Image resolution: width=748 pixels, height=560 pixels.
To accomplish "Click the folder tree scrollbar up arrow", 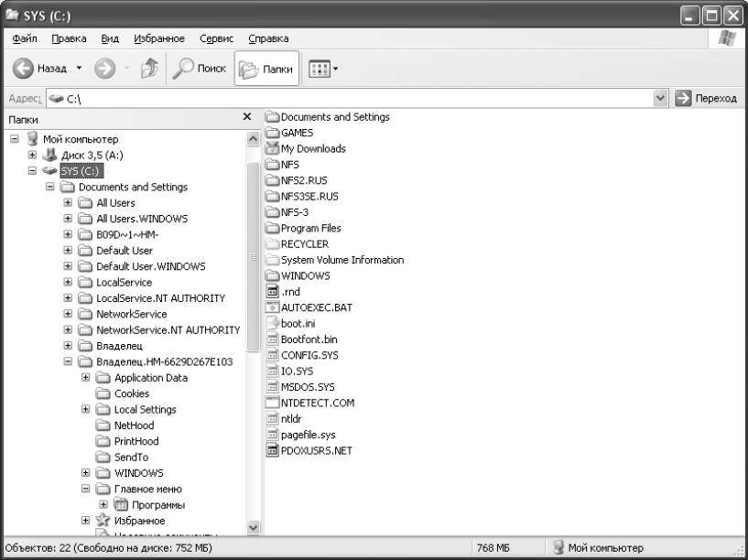I will [254, 139].
